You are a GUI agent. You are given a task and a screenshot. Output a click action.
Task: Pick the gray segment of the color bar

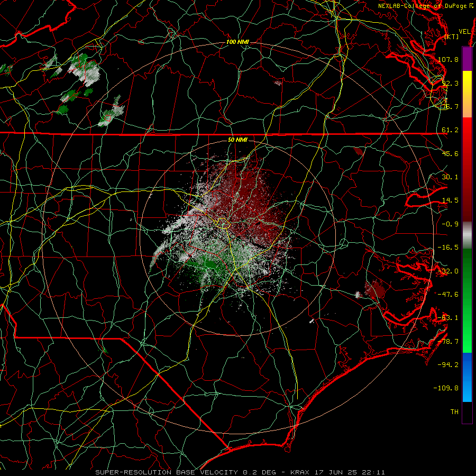467,235
